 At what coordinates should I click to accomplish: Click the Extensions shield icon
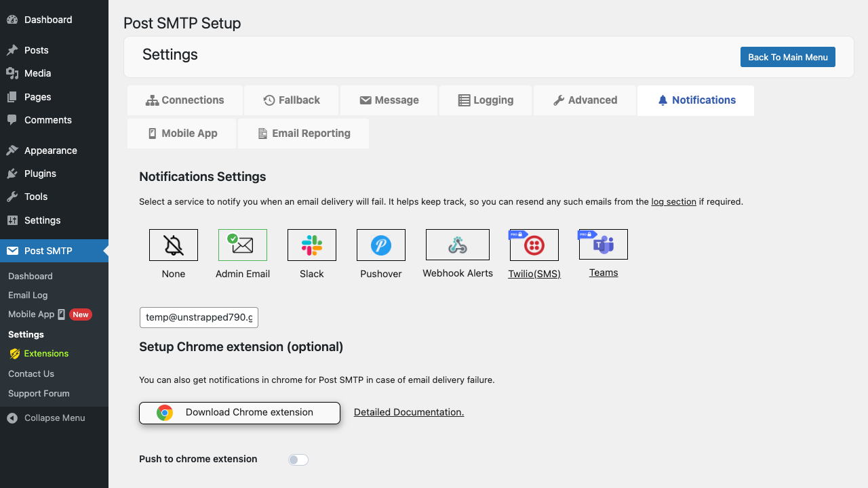click(x=15, y=354)
